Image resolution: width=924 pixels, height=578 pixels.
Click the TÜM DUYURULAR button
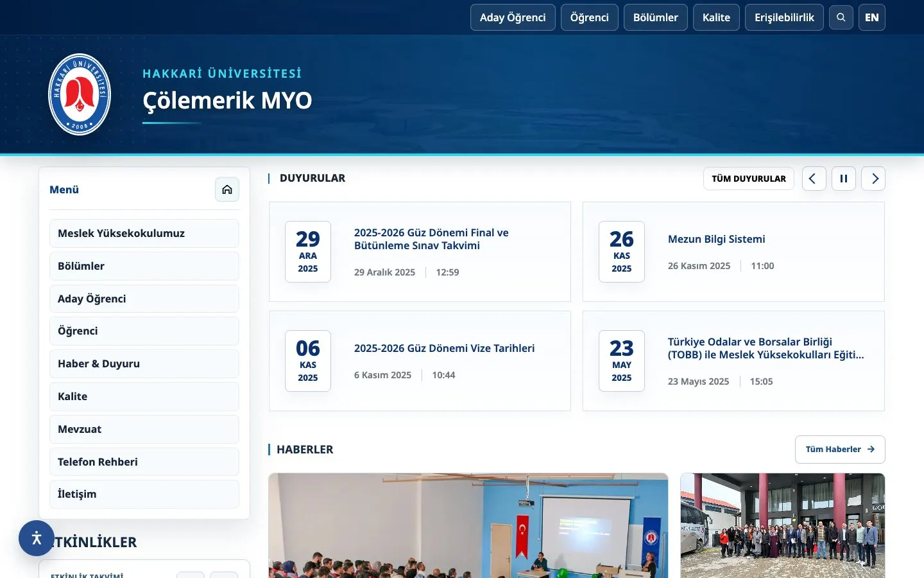[749, 179]
